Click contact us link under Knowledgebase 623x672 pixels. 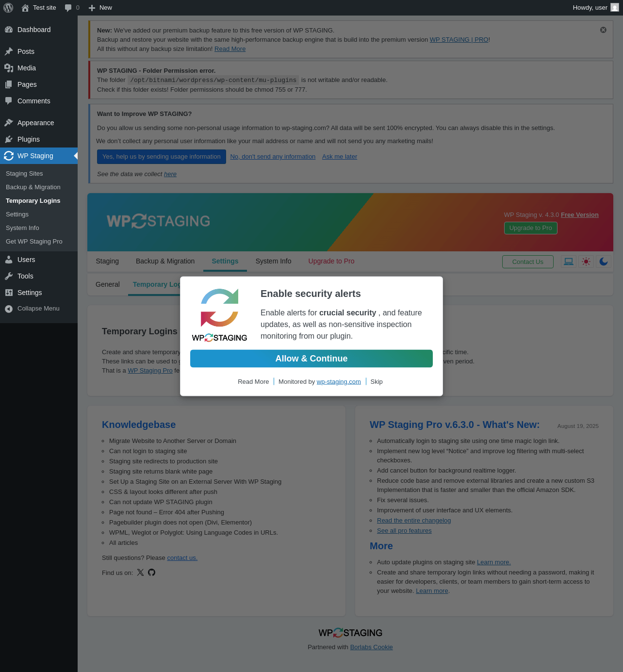[x=182, y=558]
